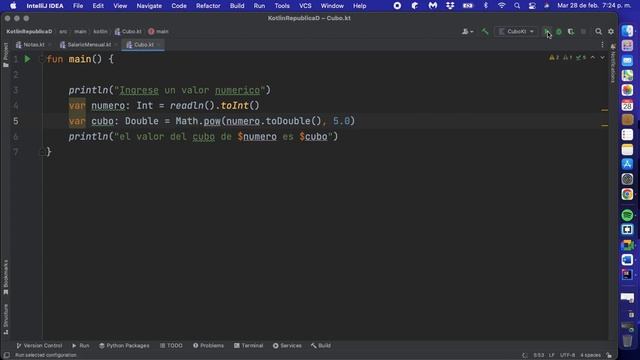Run the selected CuboKt configuration
640x360 pixels.
point(547,31)
